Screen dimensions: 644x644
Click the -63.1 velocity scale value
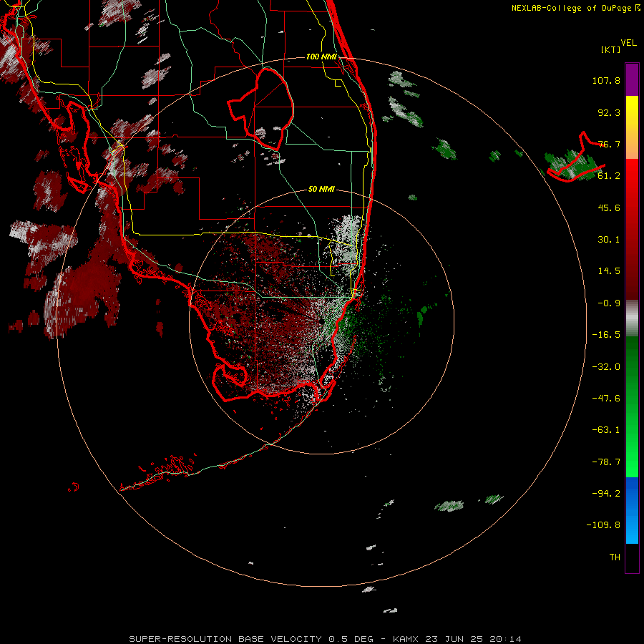[606, 430]
